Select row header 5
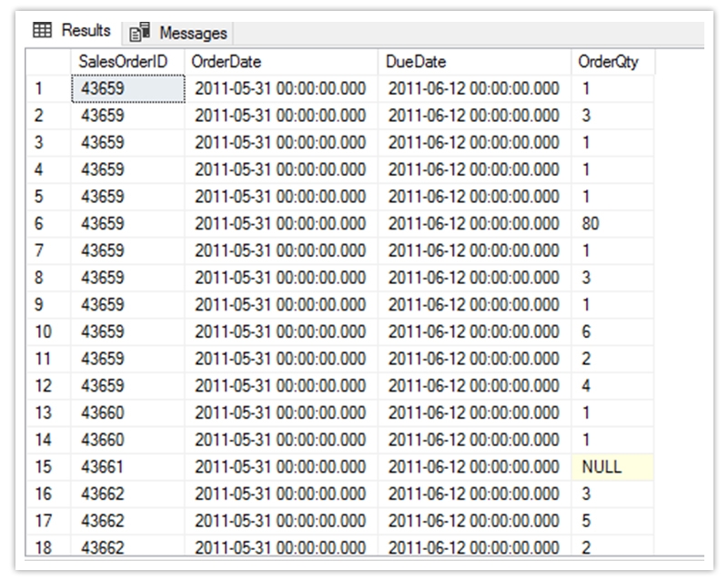This screenshot has width=728, height=581. point(48,196)
